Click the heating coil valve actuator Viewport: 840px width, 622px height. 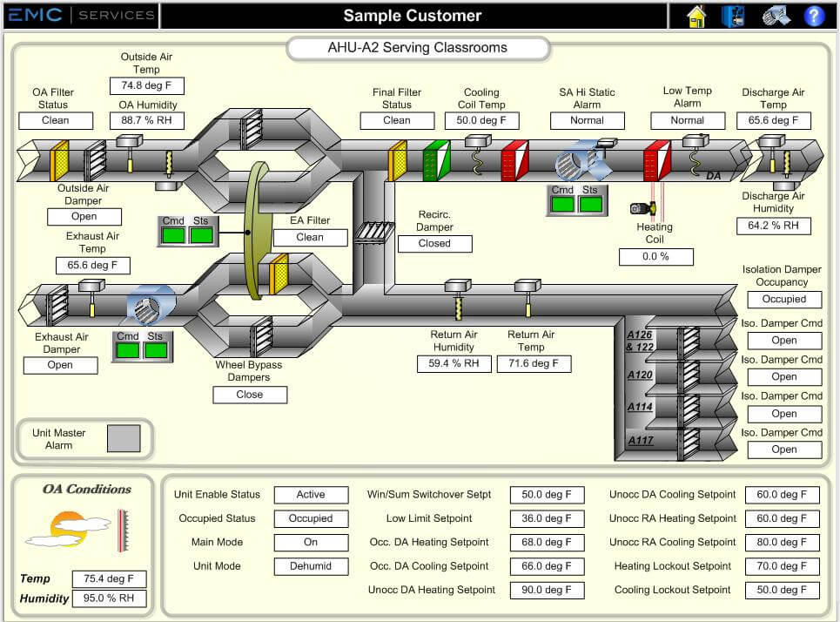pos(642,208)
